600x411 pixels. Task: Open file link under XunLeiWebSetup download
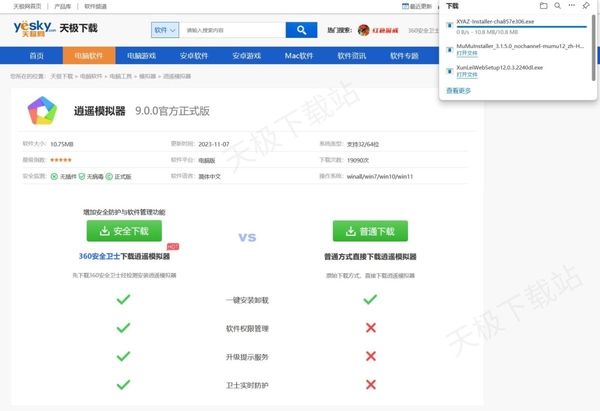click(x=467, y=75)
